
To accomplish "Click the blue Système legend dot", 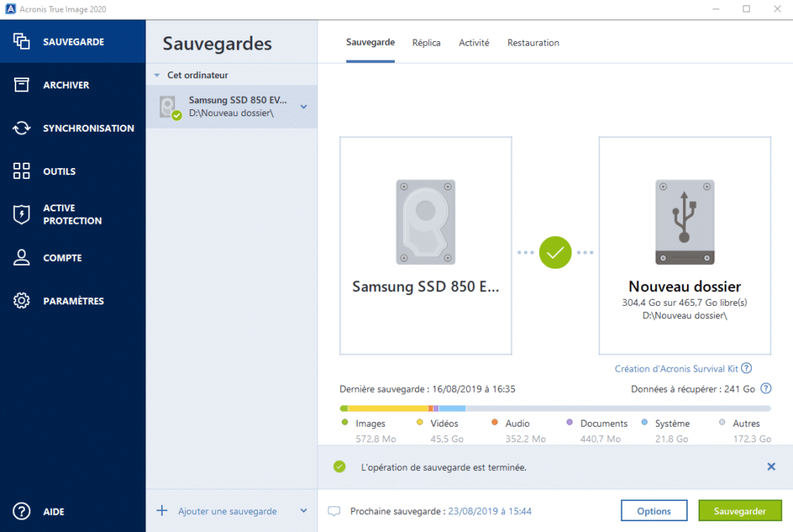I will pyautogui.click(x=644, y=422).
